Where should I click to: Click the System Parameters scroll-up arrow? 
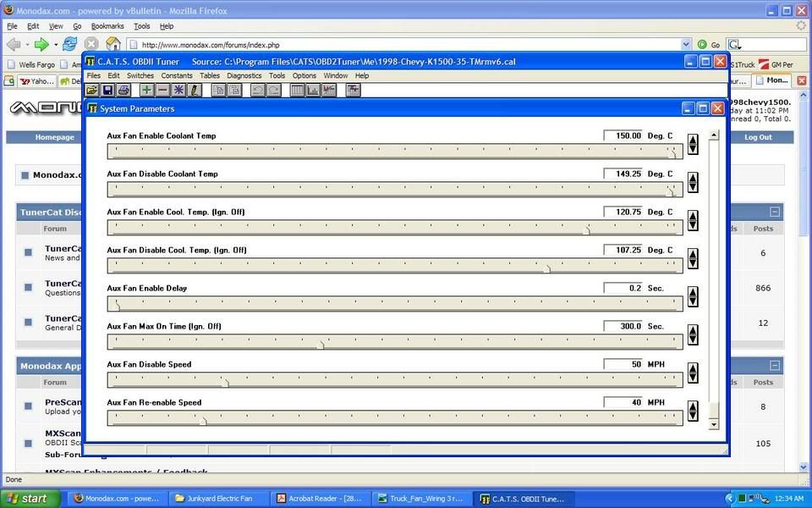click(714, 135)
